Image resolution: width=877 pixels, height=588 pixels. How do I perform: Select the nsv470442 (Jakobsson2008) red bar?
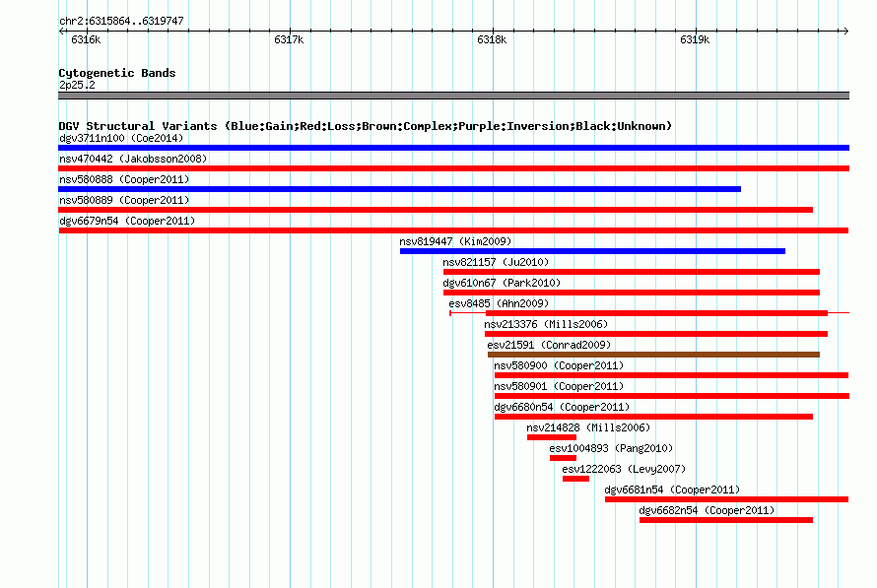(453, 168)
